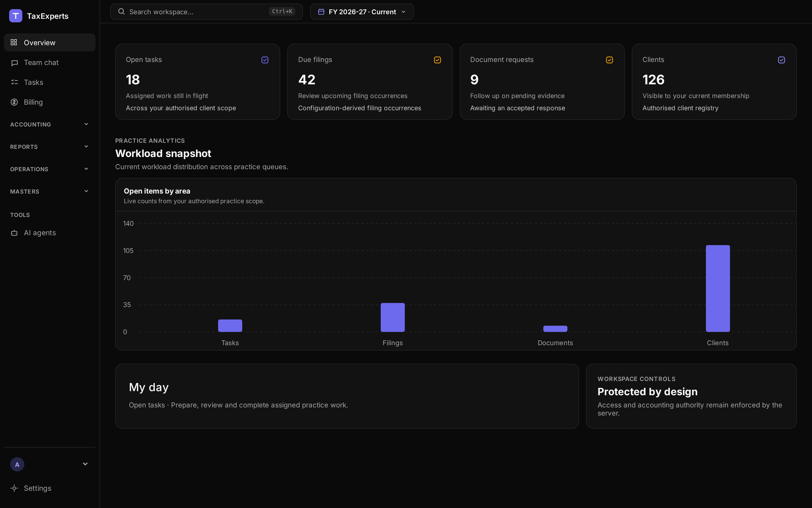This screenshot has height=508, width=812.
Task: Click the Settings gear icon
Action: tap(14, 488)
